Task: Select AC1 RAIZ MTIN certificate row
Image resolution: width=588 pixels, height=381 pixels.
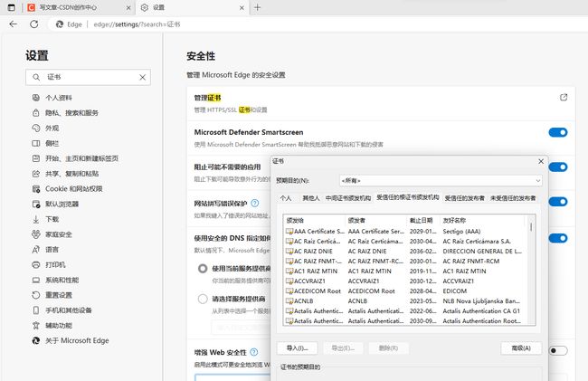Action: [x=404, y=271]
